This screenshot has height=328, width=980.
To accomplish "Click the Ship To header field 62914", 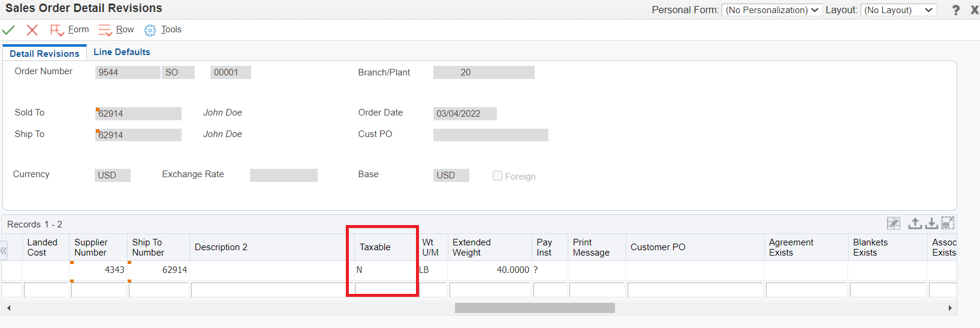I will [138, 135].
